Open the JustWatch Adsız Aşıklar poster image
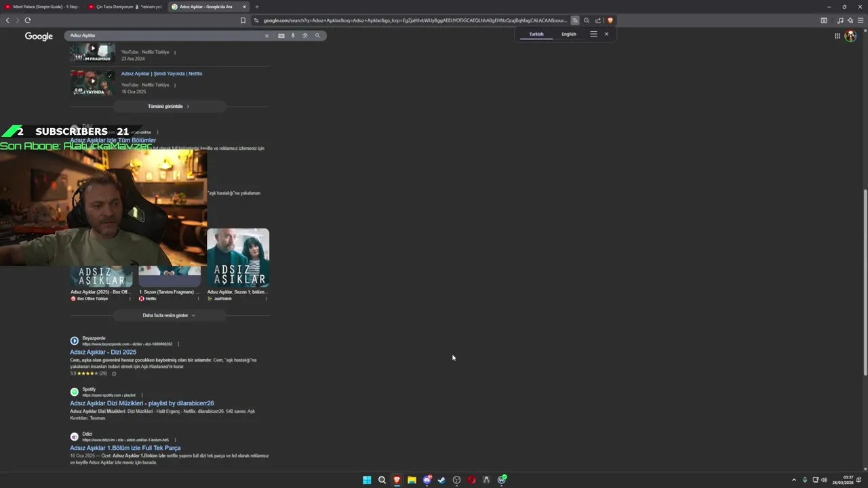The image size is (868, 488). pos(238,258)
